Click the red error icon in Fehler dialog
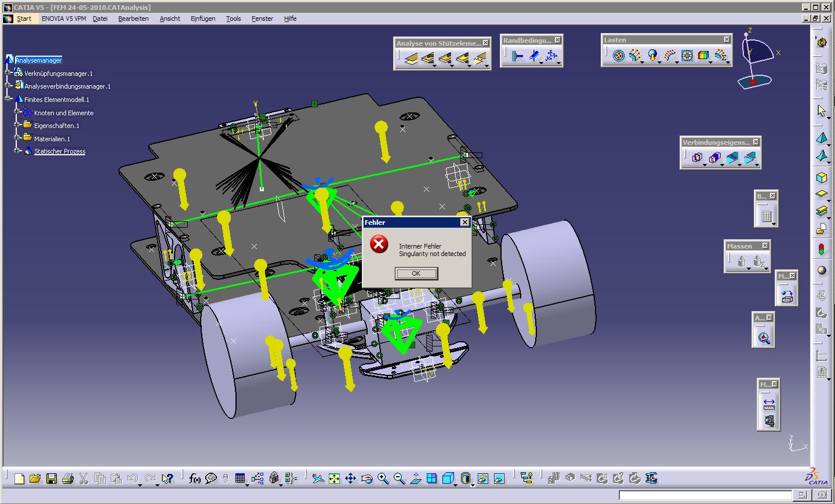Viewport: 835px width, 504px height. pyautogui.click(x=379, y=244)
